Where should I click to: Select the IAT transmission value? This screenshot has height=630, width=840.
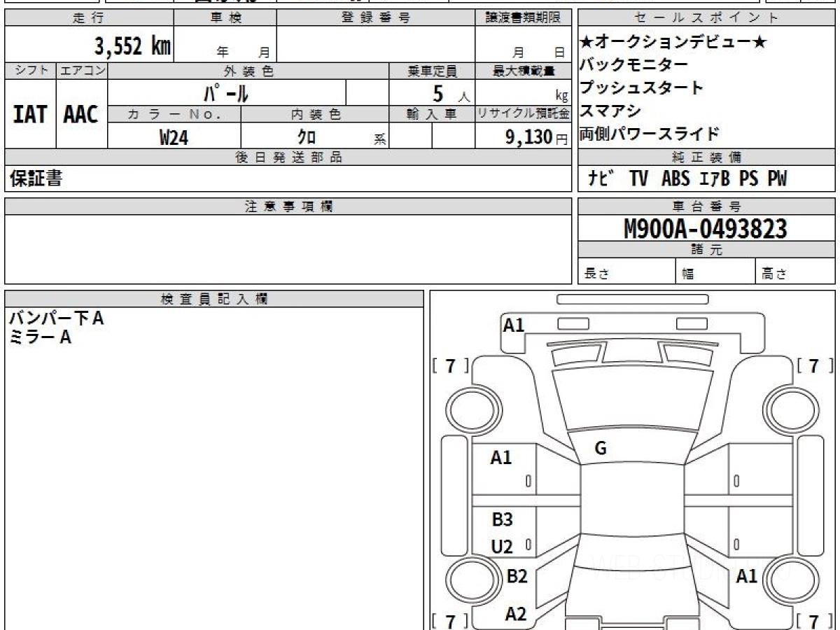30,114
